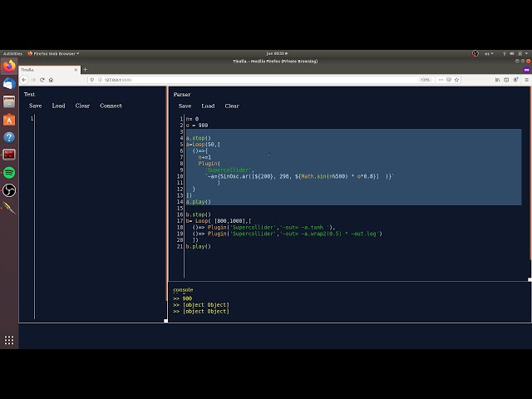Screen dimensions: 532x399
Task: Click the 'a.play()' code line
Action: (x=198, y=202)
